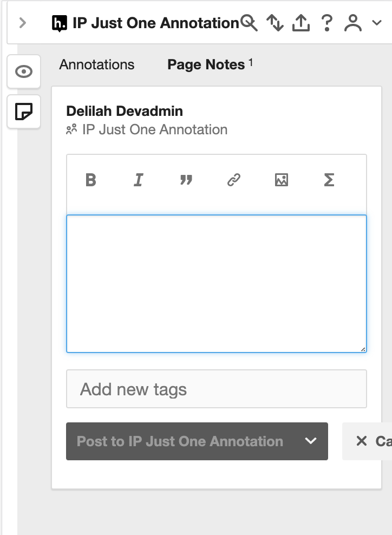Insert an image into the note
392x535 pixels.
(282, 180)
